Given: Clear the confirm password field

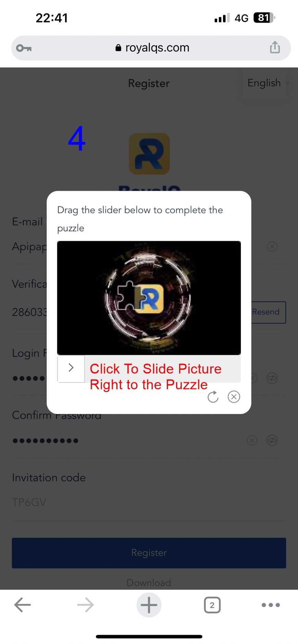Looking at the screenshot, I should coord(252,440).
